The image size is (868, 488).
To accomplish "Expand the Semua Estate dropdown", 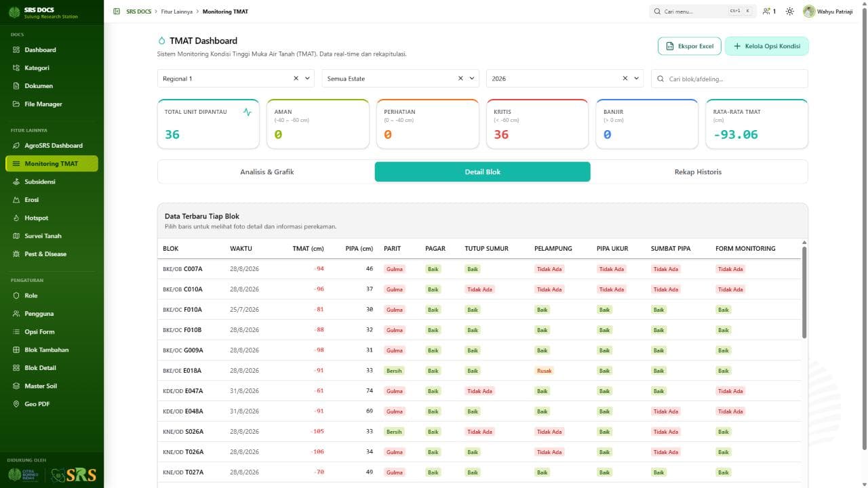I will click(x=473, y=79).
